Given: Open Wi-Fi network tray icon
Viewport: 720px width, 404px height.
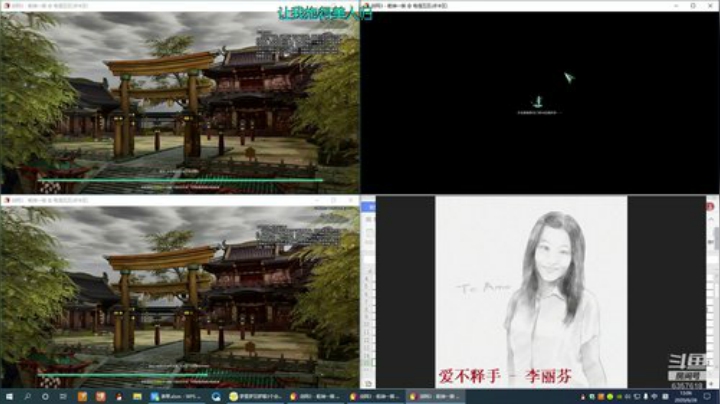Looking at the screenshot, I should point(654,397).
